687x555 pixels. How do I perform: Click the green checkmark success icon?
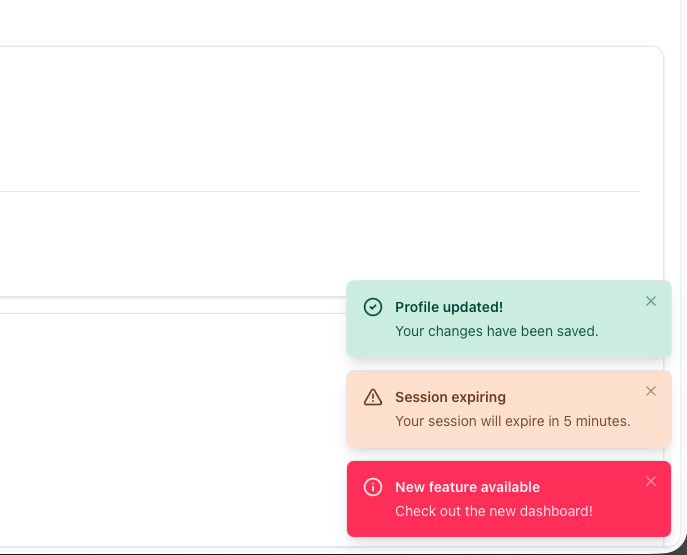point(373,307)
